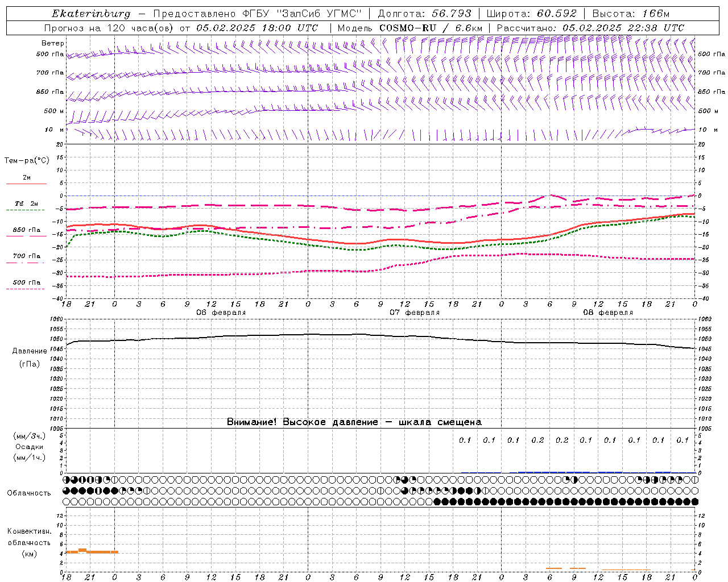Click the "Высота: 166м" elevation text
Viewport: 728px width, 582px height.
[x=631, y=14]
